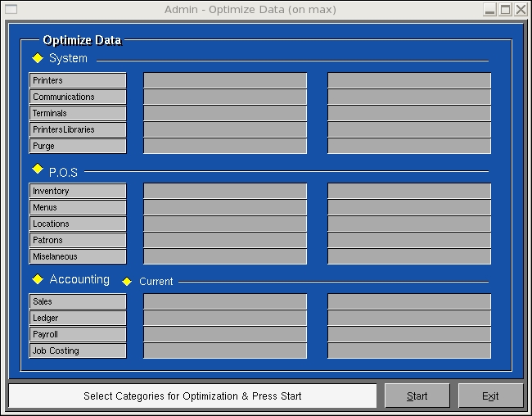532x416 pixels.
Task: Select the Sales accounting category
Action: click(x=78, y=301)
